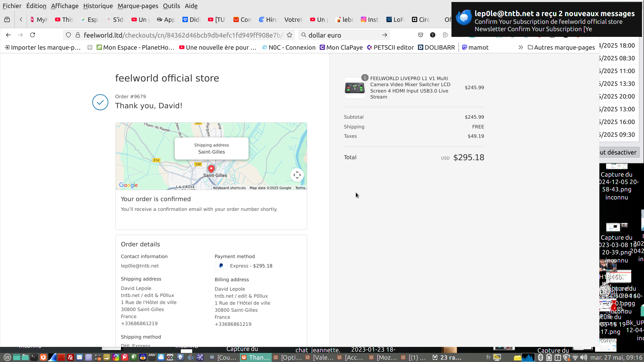Viewport: 644px width, 362px height.
Task: Open the DOLIBARR bookmark
Action: pos(436,47)
